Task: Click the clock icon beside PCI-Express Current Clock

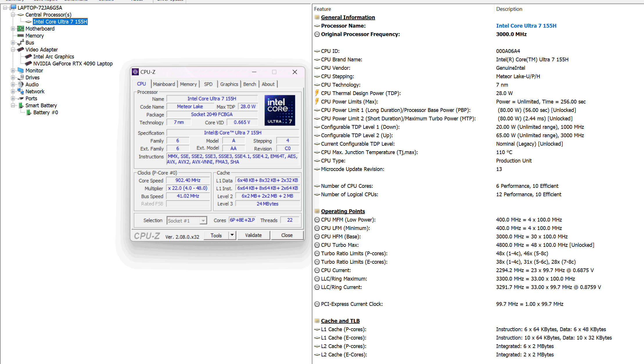Action: tap(317, 304)
